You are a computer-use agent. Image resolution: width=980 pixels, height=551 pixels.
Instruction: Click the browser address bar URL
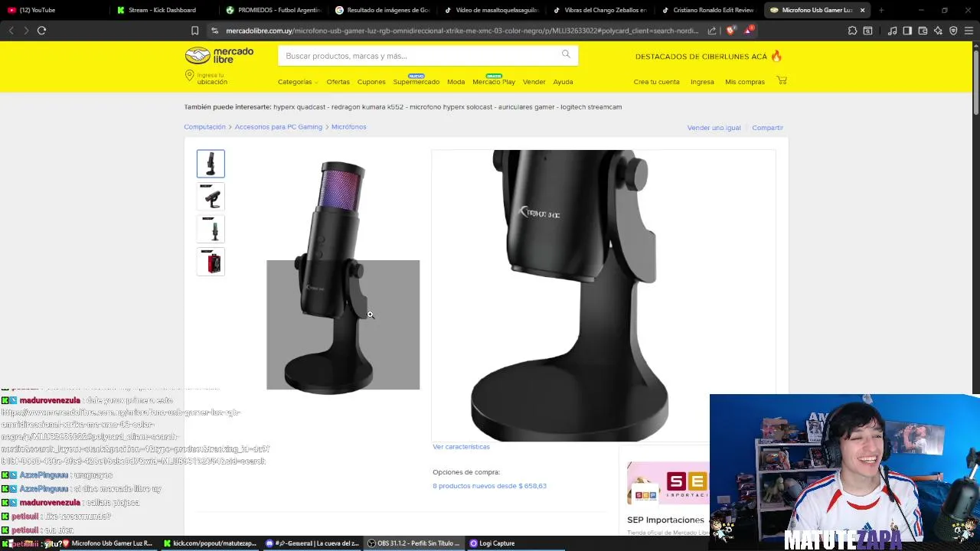(462, 31)
